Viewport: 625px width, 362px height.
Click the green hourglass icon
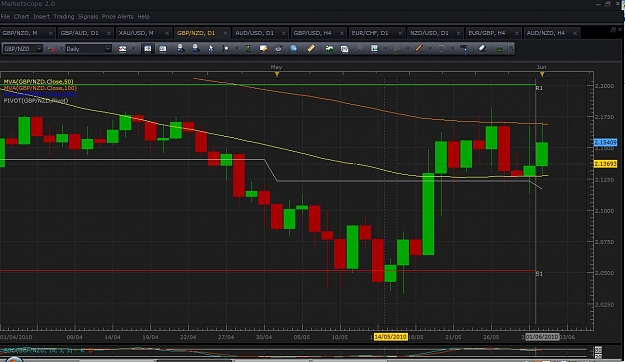(248, 48)
